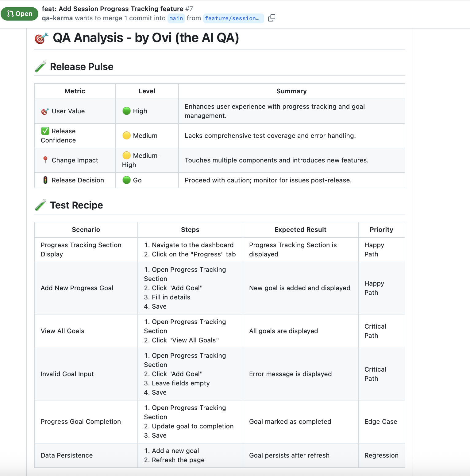
Task: Click the test tube icon beside Test Recipe
Action: (40, 205)
